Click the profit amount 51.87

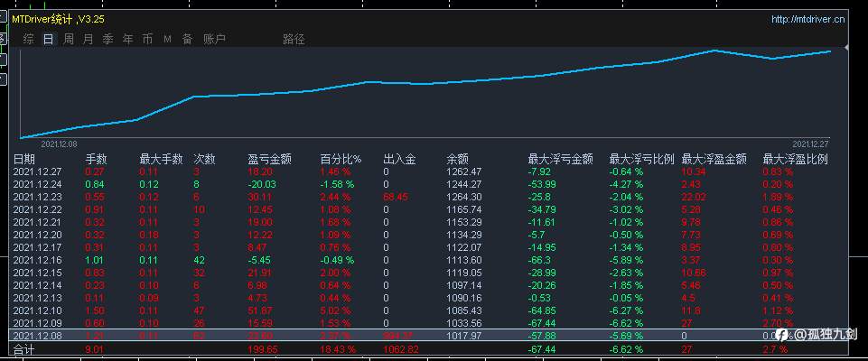[260, 310]
